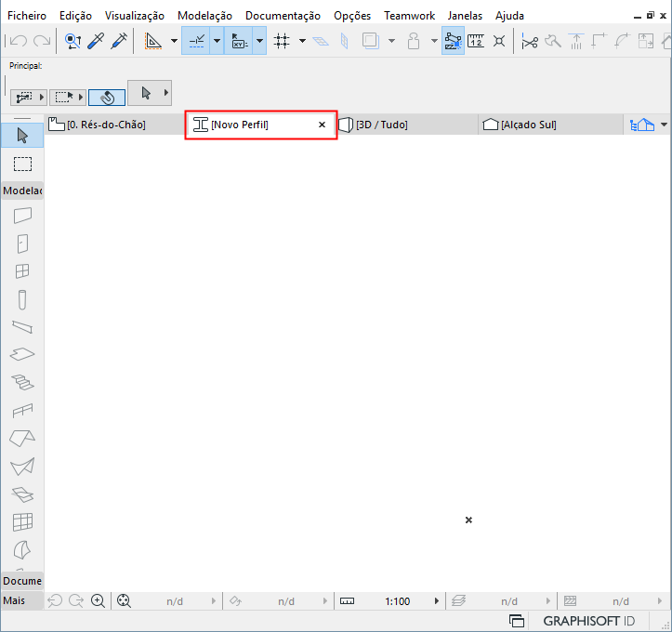Click the Redo arrow in the toolbar
The width and height of the screenshot is (672, 632).
[42, 41]
